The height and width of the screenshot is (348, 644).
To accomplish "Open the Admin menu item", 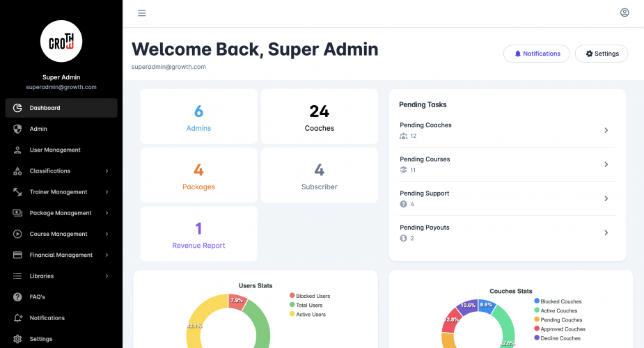I will click(61, 129).
